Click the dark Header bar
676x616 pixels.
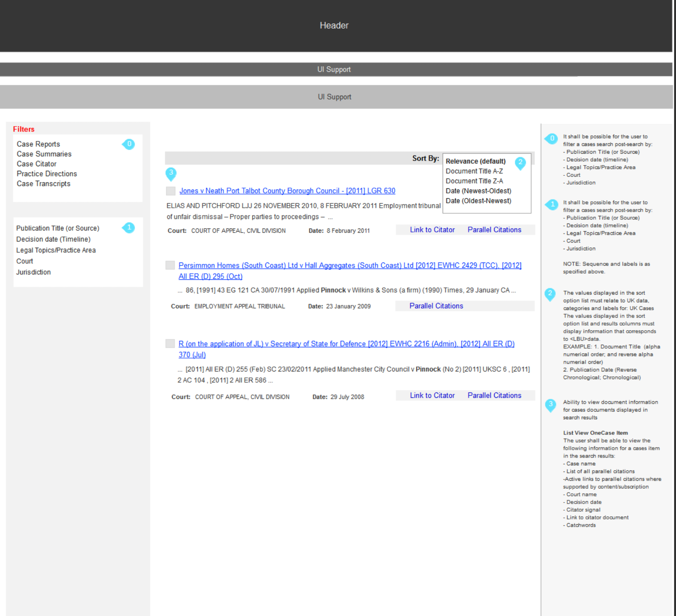pyautogui.click(x=336, y=26)
